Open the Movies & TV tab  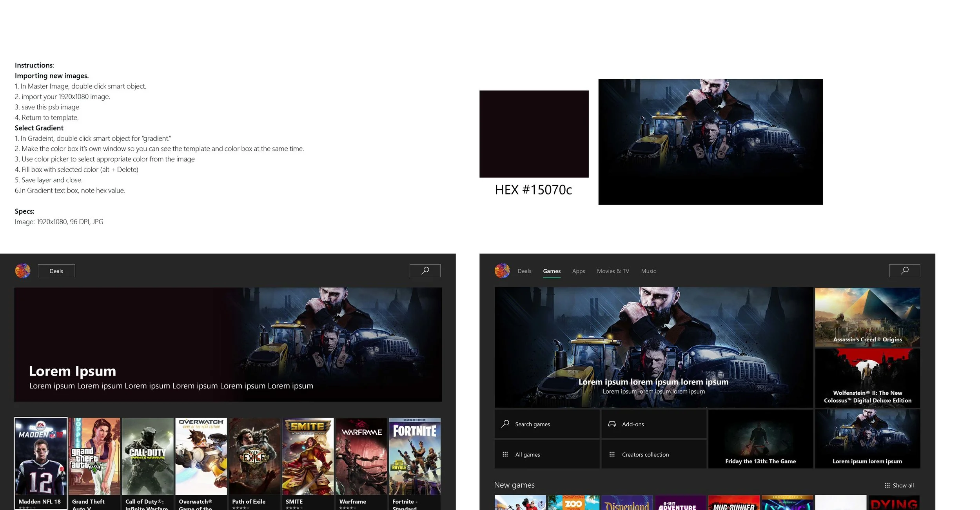click(613, 271)
